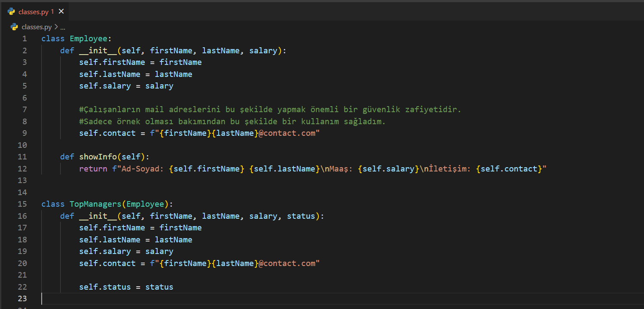Click the __init__ method on line 2

tap(98, 51)
